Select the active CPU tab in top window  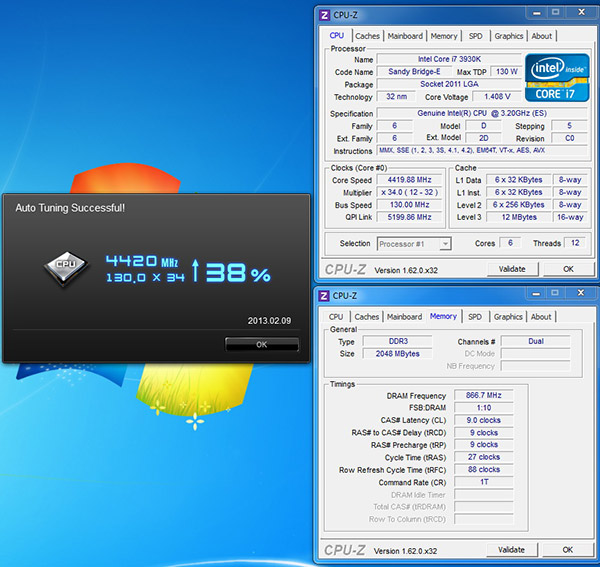tap(337, 36)
